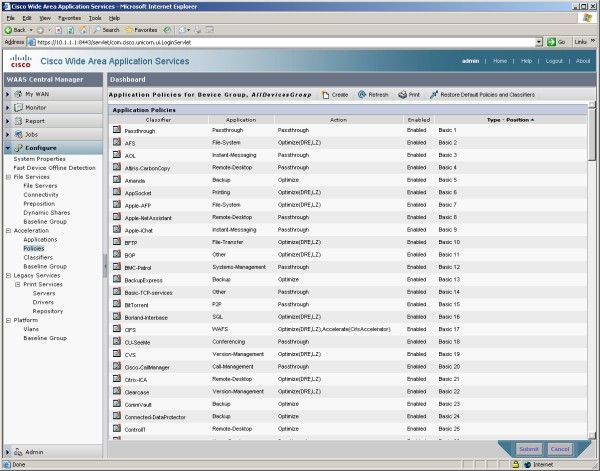Click Restore Default Policies and Classifiers icon
600x471 pixels.
[x=434, y=95]
